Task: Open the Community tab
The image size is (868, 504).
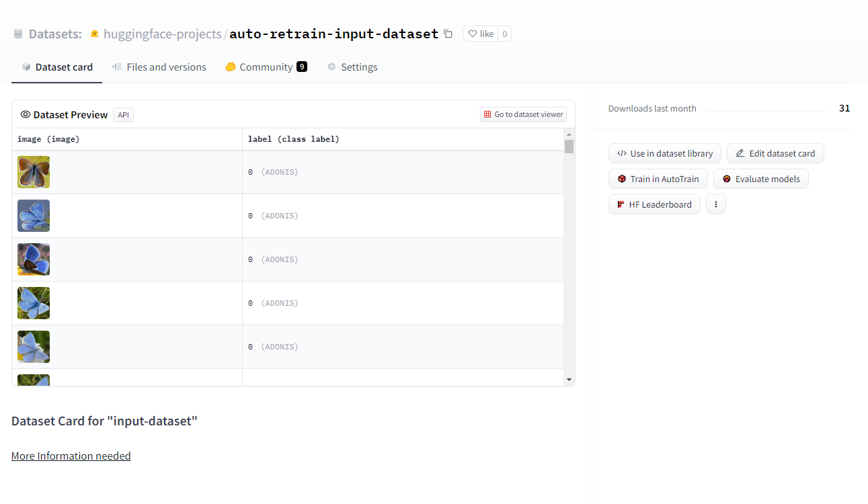Action: [266, 67]
